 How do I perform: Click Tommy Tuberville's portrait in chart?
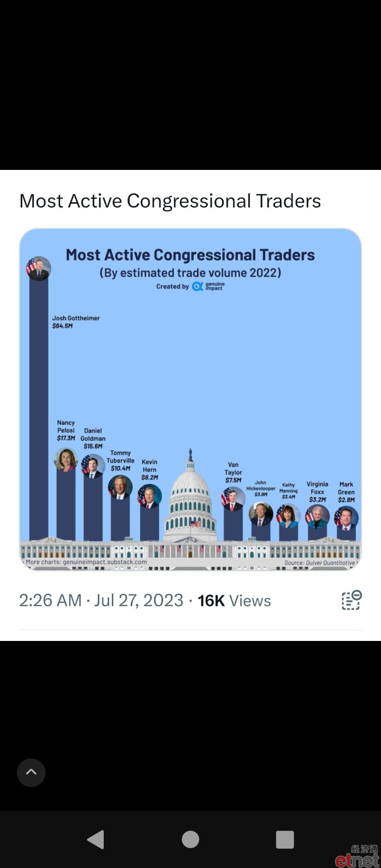click(121, 487)
